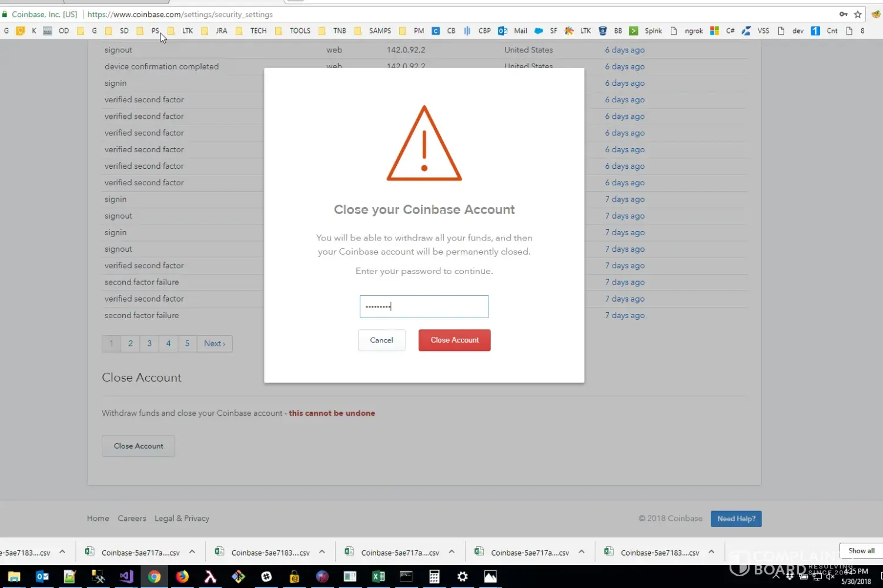Image resolution: width=883 pixels, height=588 pixels.
Task: Open the Splnk bookmark
Action: pyautogui.click(x=645, y=31)
